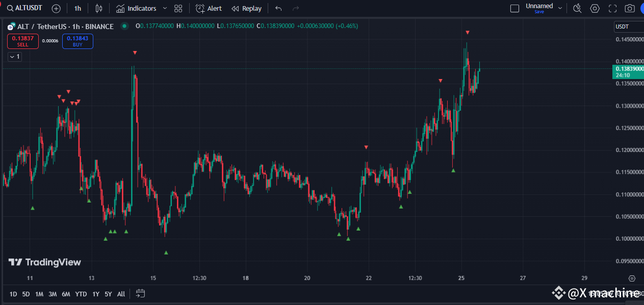Open chart settings hexagon icon
This screenshot has width=644, height=305.
(x=595, y=8)
